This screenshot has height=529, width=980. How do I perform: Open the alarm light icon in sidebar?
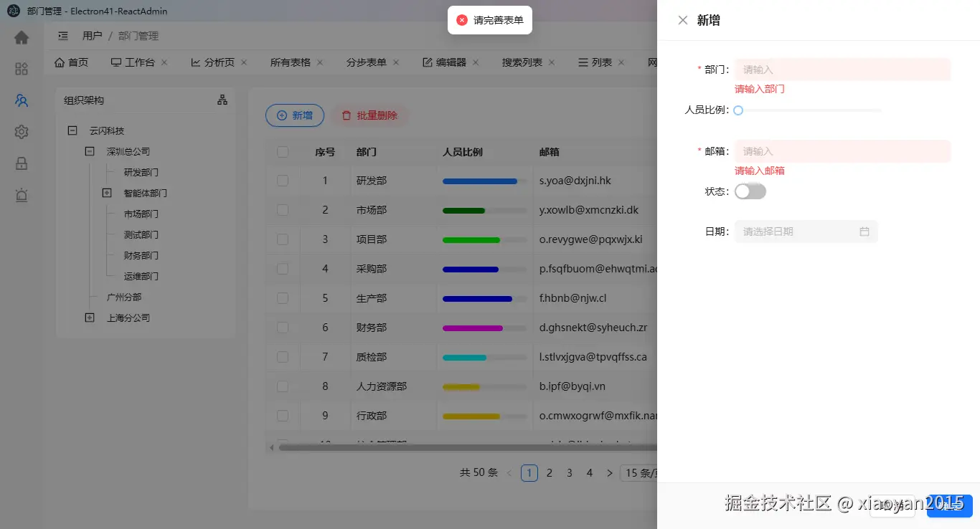22,195
